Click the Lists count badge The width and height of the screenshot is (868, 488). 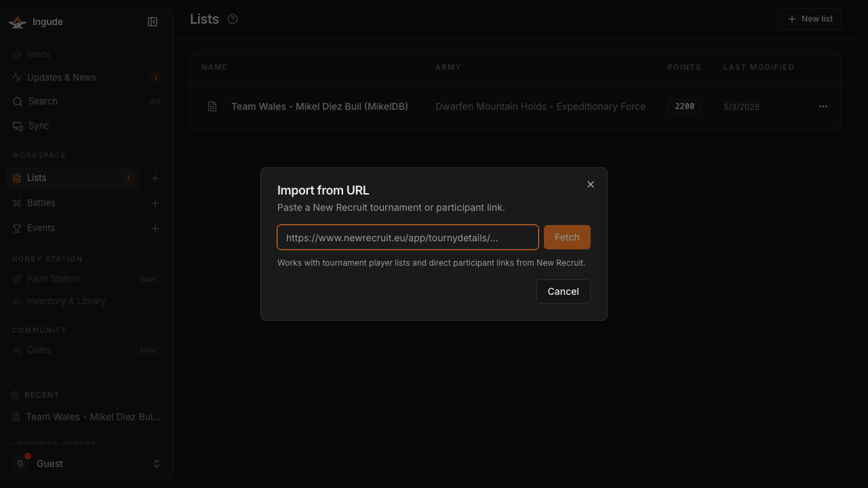point(128,178)
